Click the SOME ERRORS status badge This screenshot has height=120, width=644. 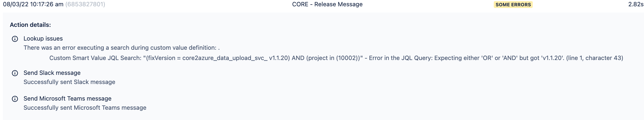513,5
